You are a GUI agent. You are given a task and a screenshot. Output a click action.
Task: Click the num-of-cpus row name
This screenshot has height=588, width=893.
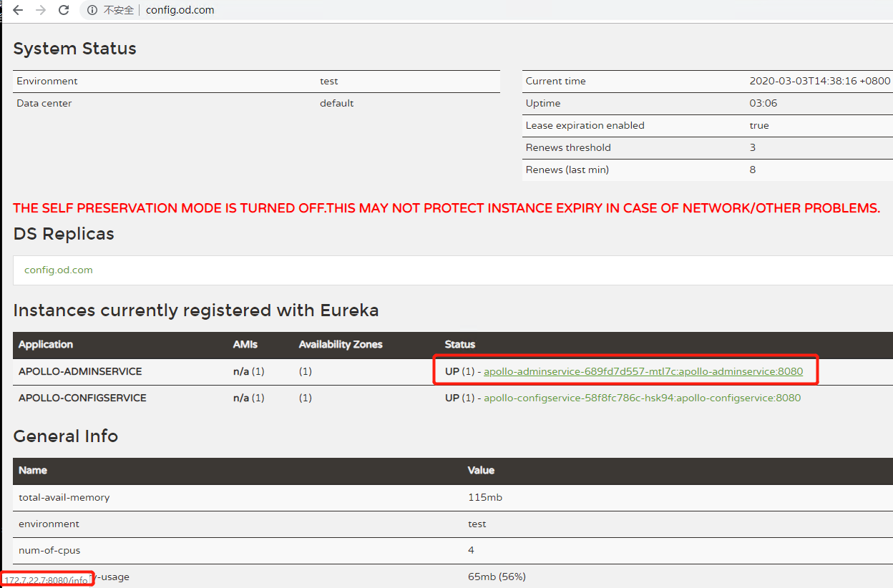click(49, 550)
